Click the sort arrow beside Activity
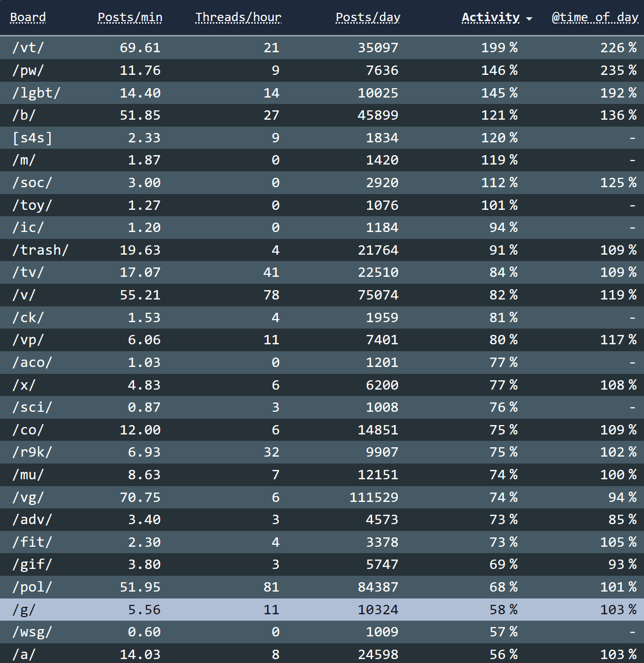Viewport: 644px width, 663px height. [x=529, y=19]
